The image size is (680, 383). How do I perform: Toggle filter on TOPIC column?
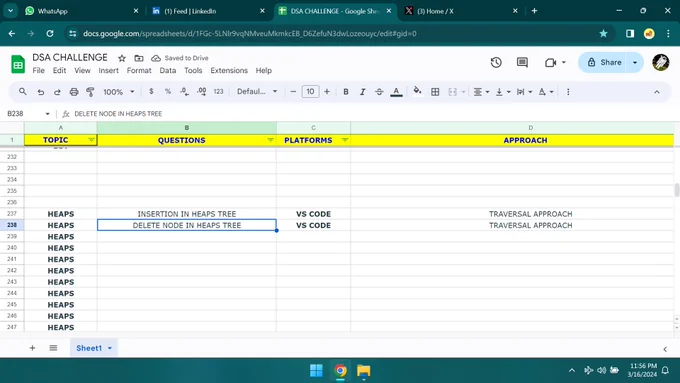pyautogui.click(x=92, y=140)
